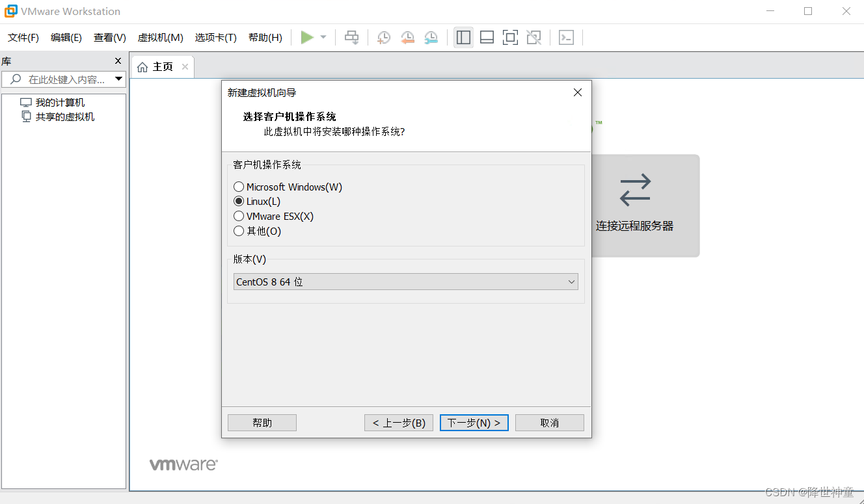Open the CentOS 8 64 位 version dropdown
Image resolution: width=864 pixels, height=504 pixels.
(x=406, y=282)
